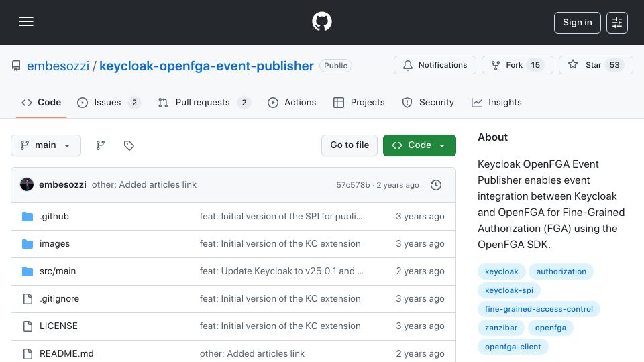Select the zanzibar topic tag
This screenshot has width=644, height=362.
pyautogui.click(x=501, y=328)
